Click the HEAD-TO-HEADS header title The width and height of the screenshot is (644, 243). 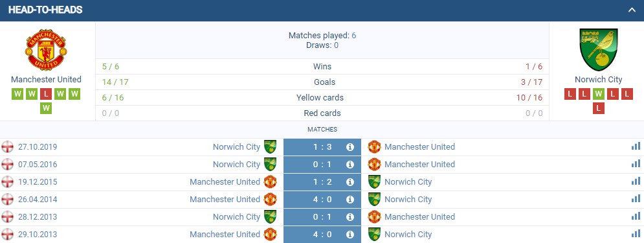coord(45,10)
